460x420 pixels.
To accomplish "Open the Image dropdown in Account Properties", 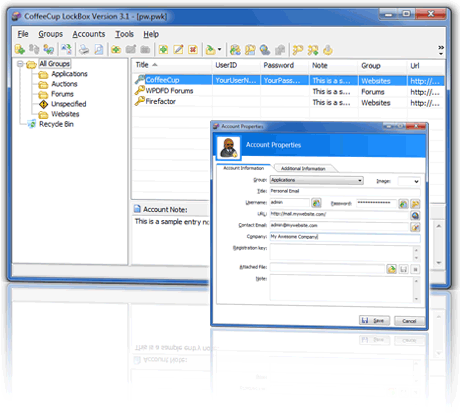I will [409, 181].
